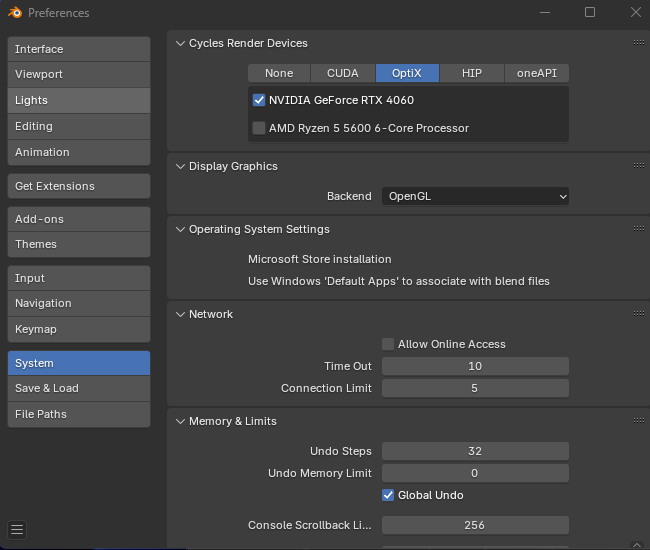Enable Allow Online Access checkbox

click(388, 344)
